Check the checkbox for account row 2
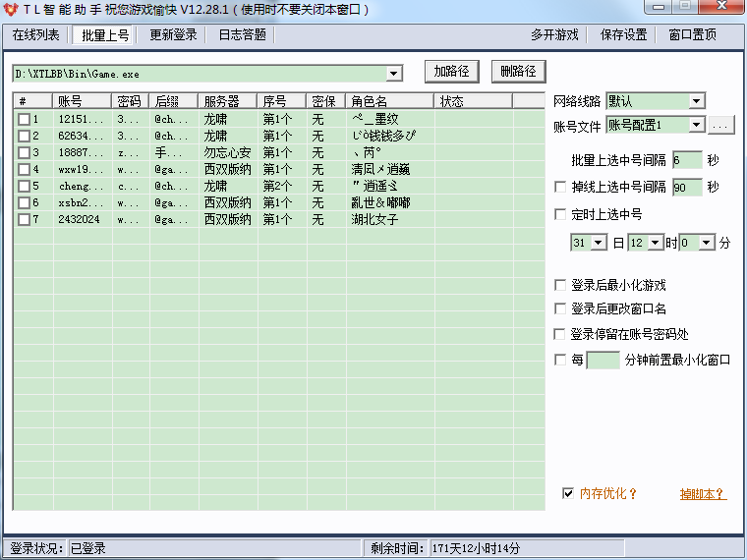The width and height of the screenshot is (747, 560). pos(24,136)
